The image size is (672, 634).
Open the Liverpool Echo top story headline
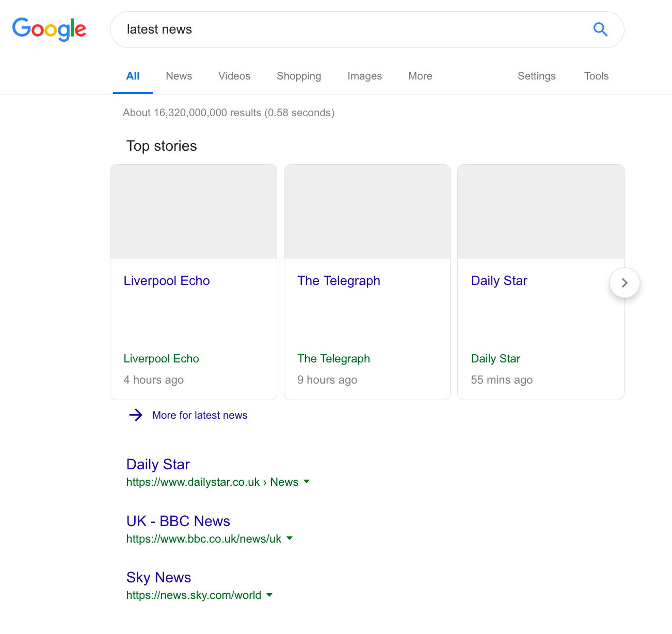[167, 280]
